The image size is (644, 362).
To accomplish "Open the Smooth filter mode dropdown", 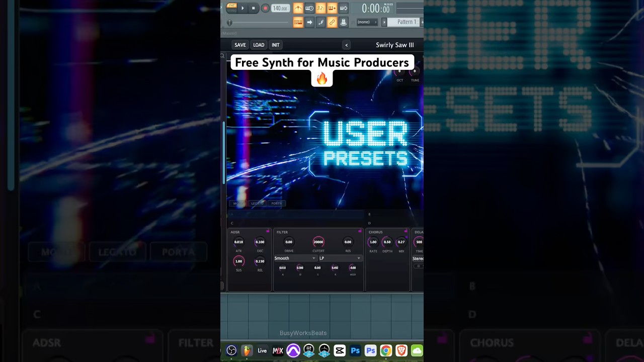I will click(295, 258).
